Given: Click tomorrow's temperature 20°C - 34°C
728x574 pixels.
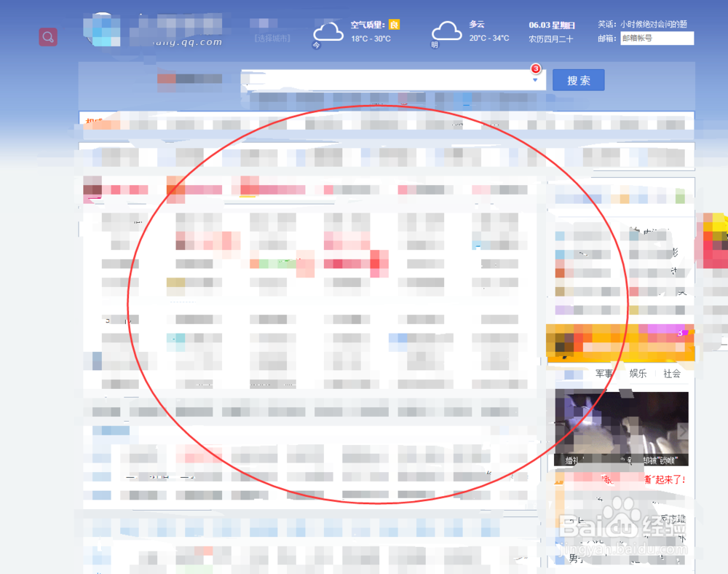Looking at the screenshot, I should [489, 38].
